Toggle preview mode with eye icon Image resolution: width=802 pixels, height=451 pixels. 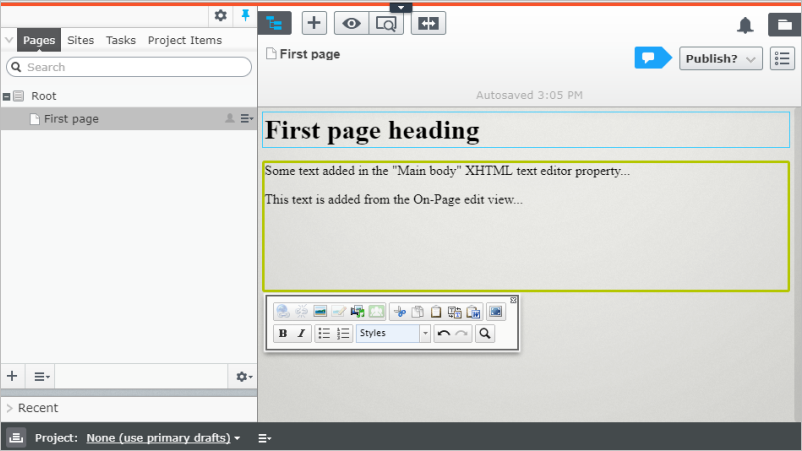tap(351, 24)
